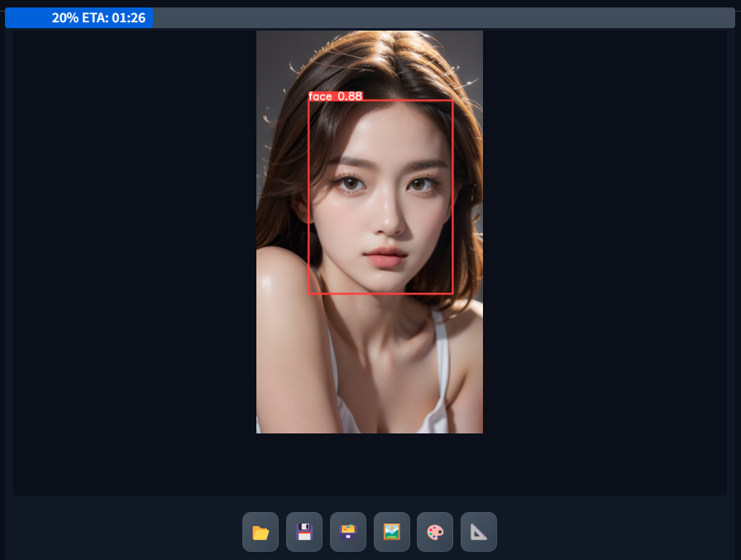
Task: Click the paint palette icon button
Action: [x=435, y=532]
